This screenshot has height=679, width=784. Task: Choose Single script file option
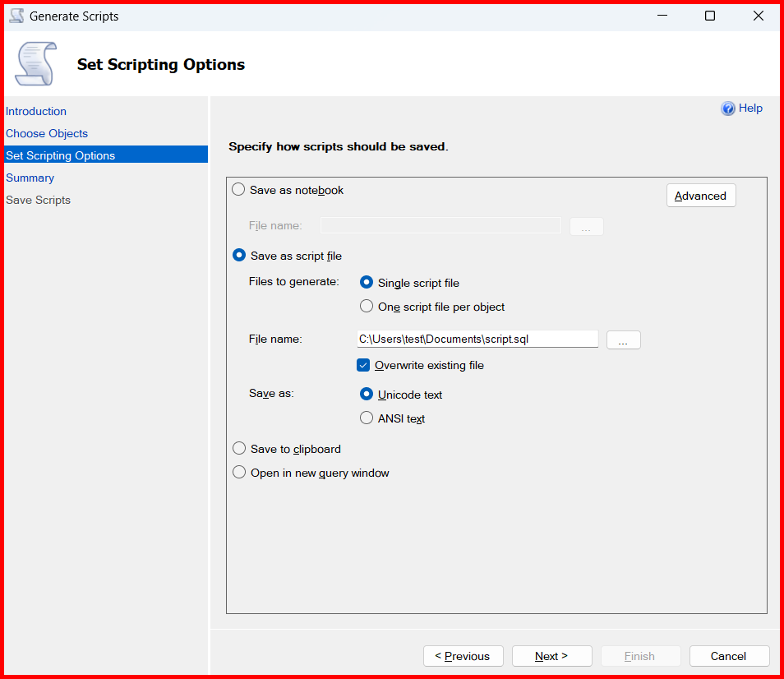pyautogui.click(x=367, y=283)
